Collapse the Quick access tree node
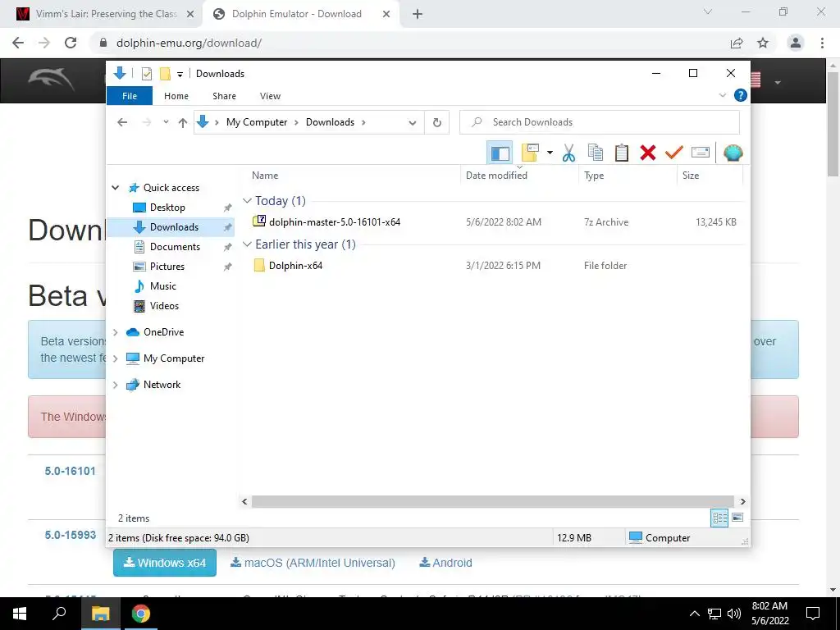This screenshot has height=630, width=840. [115, 188]
